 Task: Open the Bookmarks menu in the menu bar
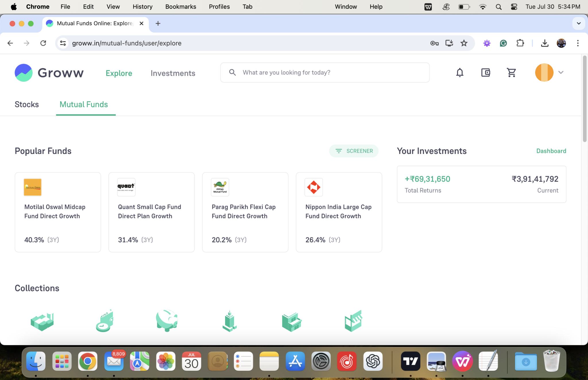point(181,6)
